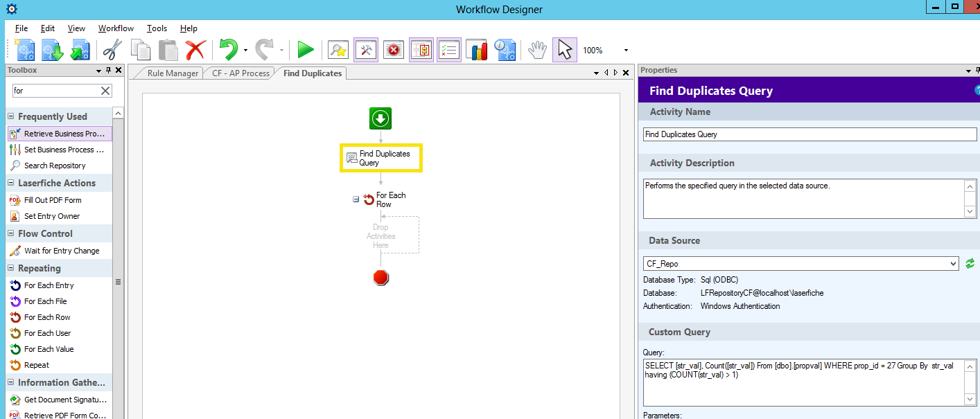Click the statistics bar chart icon
980x419 pixels.
click(476, 50)
